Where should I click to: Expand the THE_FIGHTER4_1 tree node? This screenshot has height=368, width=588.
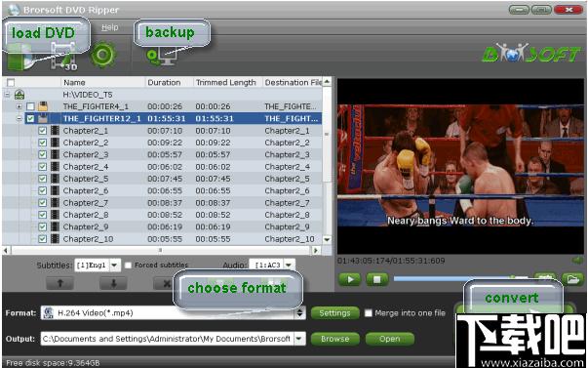[19, 106]
